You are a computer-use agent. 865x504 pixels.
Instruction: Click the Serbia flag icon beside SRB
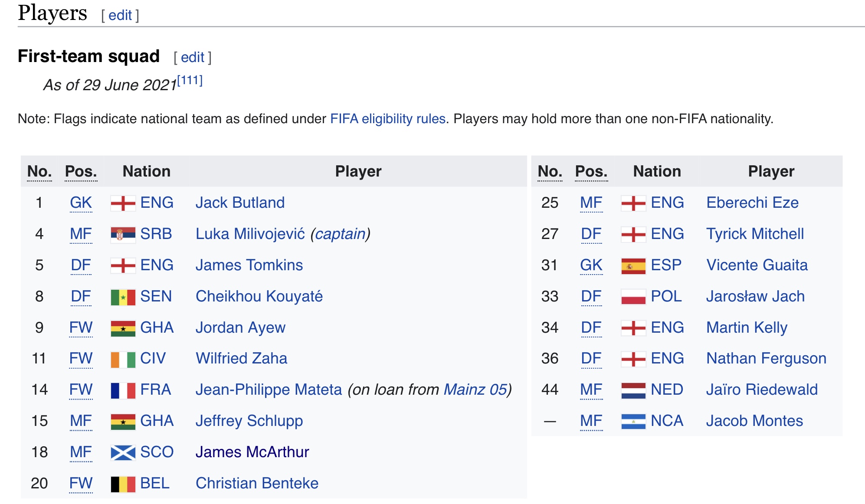pos(123,234)
